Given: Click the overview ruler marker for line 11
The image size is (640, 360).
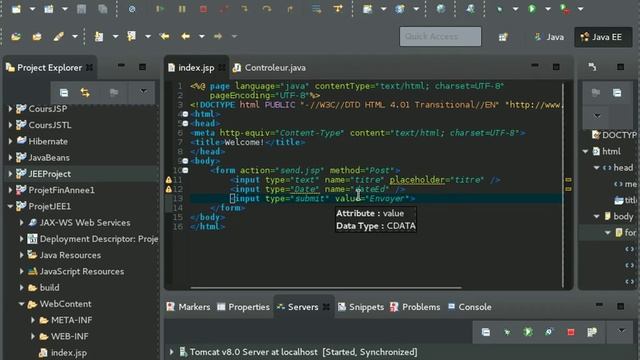Looking at the screenshot, I should [x=568, y=180].
